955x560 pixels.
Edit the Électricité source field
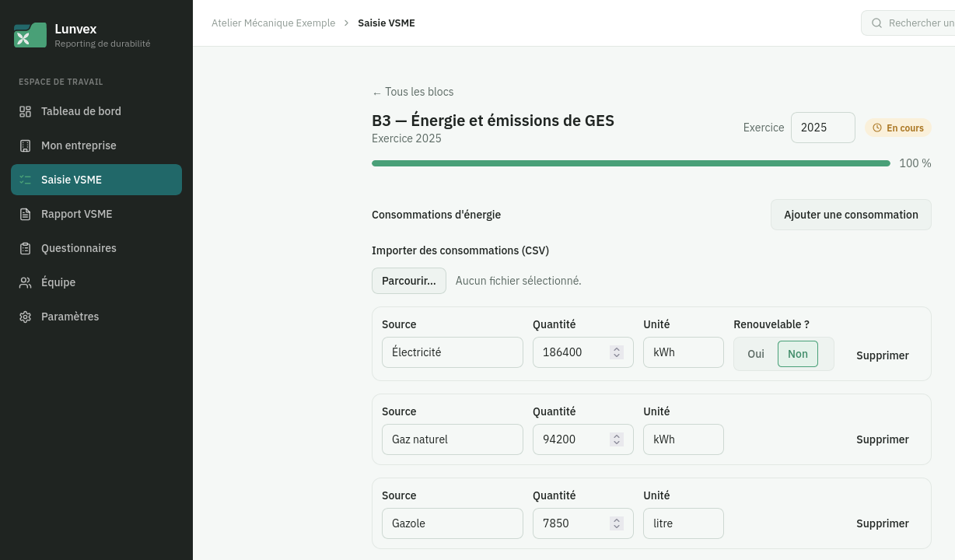point(453,352)
